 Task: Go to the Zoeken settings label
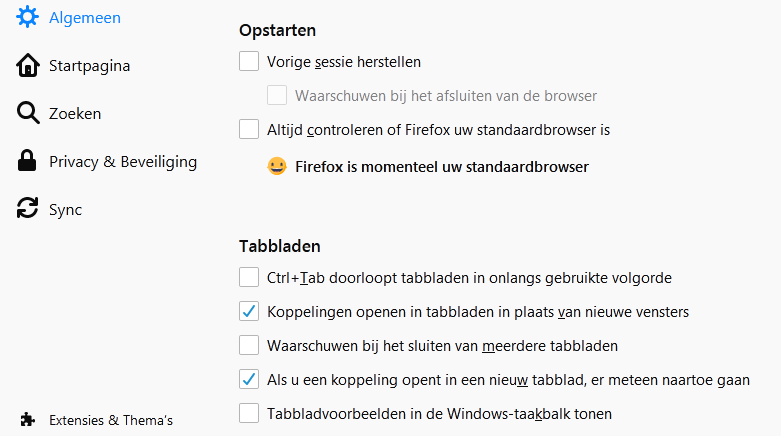point(75,114)
